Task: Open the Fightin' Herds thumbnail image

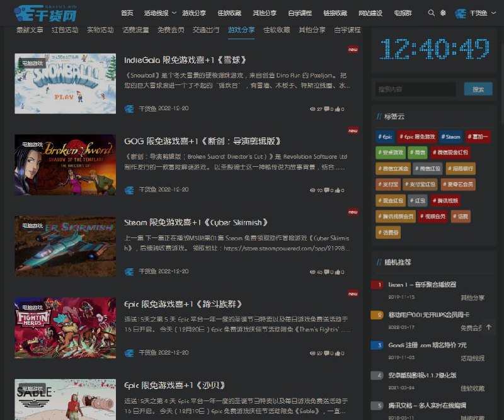Action: [66, 328]
